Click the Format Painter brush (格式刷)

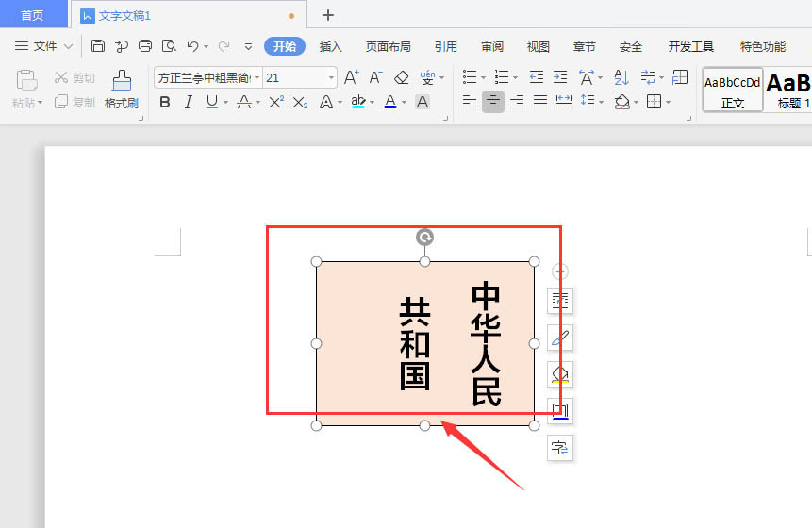pos(122,89)
